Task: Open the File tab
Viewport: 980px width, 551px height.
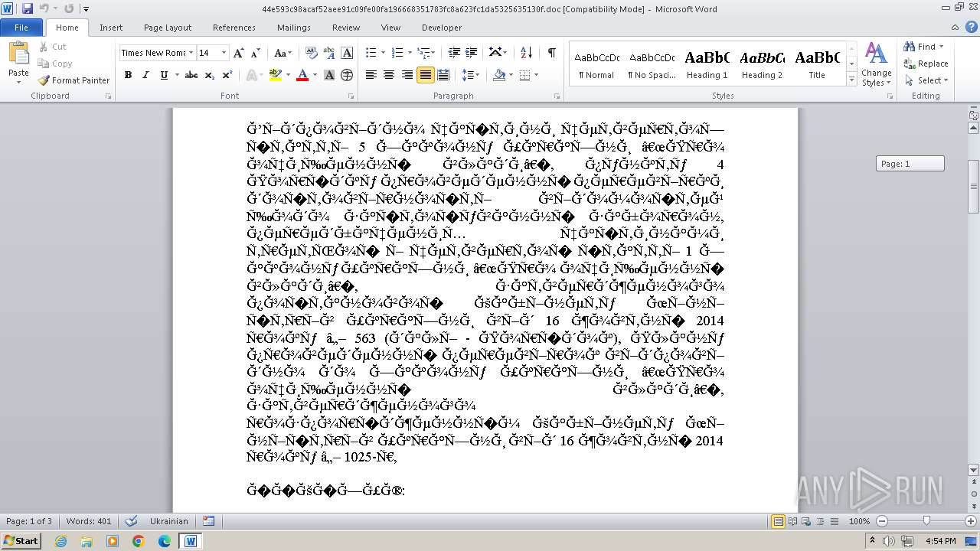Action: pos(21,28)
